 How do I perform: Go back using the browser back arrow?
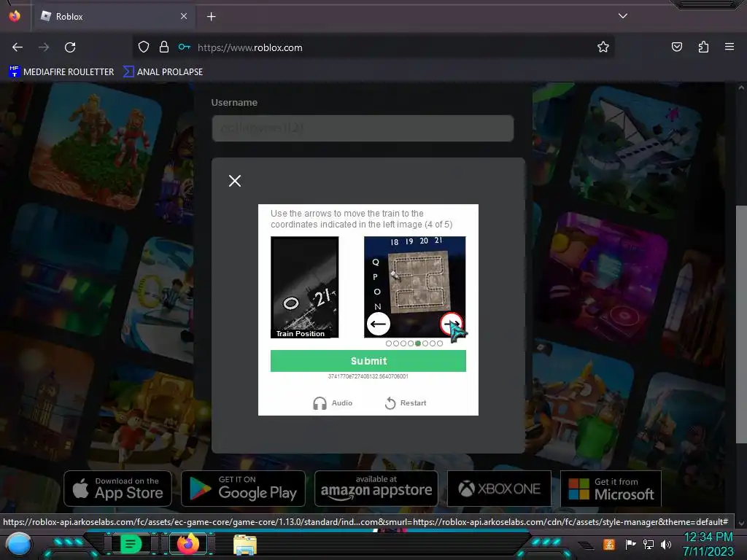pos(18,47)
